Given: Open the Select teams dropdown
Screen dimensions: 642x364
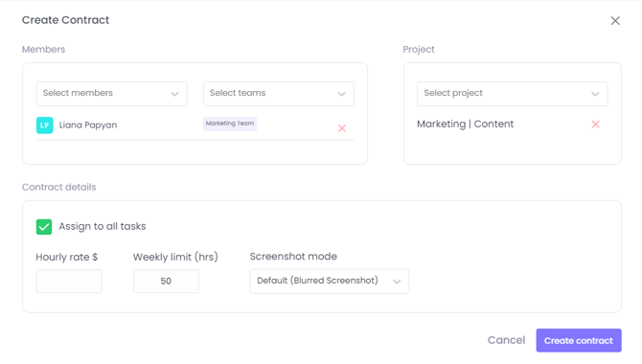Looking at the screenshot, I should click(279, 93).
